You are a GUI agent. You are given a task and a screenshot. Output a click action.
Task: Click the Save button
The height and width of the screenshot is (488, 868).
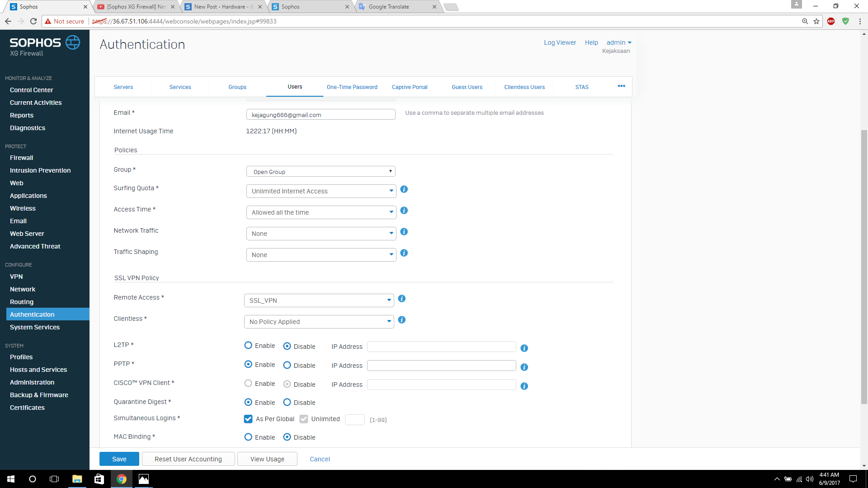pyautogui.click(x=119, y=459)
